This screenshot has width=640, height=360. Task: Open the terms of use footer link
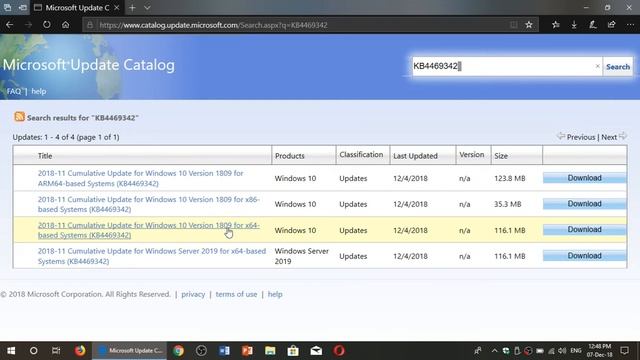point(236,294)
